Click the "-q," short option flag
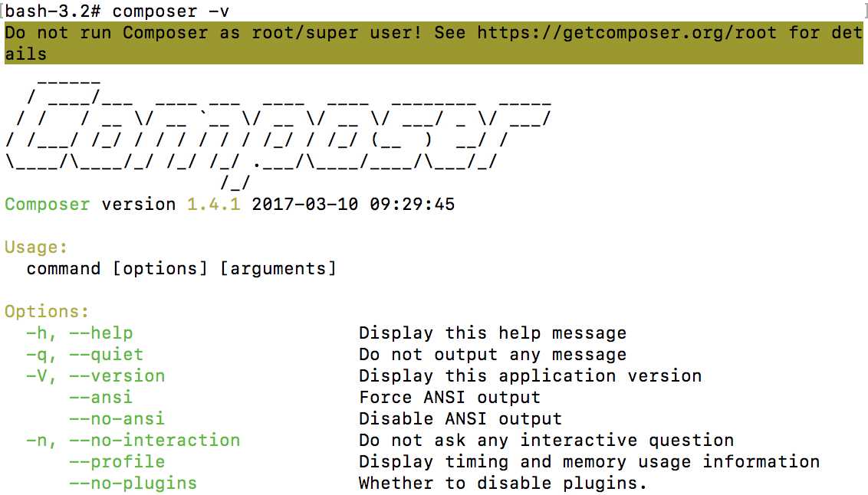The image size is (868, 495). (41, 355)
